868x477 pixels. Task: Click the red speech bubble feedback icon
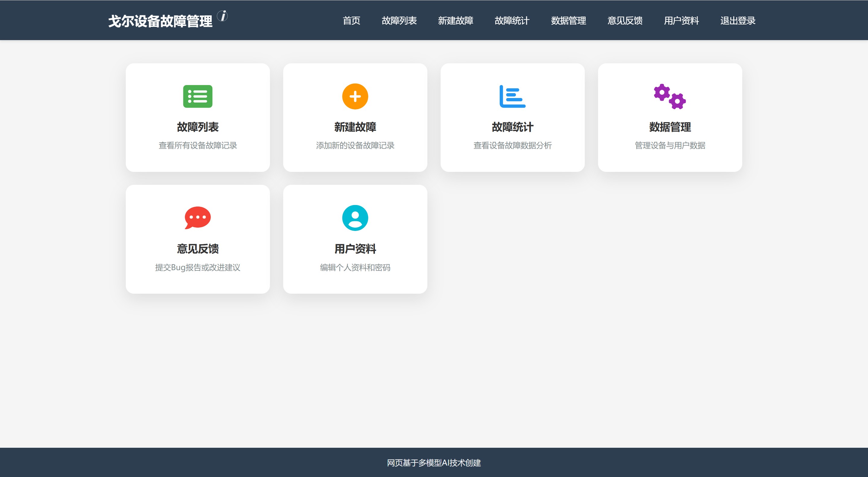(x=198, y=218)
